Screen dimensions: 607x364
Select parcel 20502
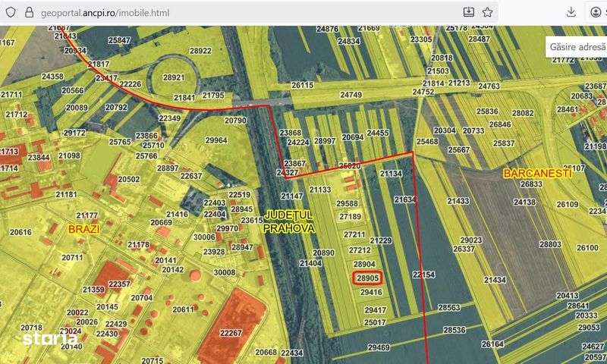pyautogui.click(x=129, y=180)
